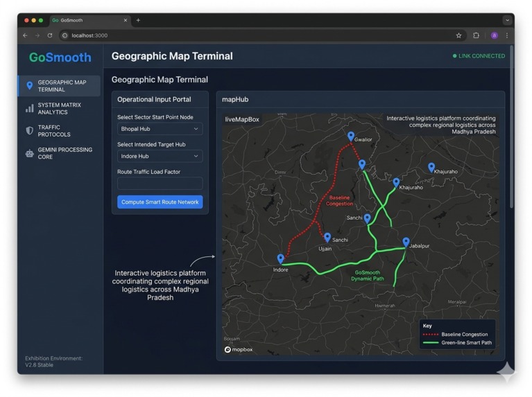The height and width of the screenshot is (397, 532).
Task: Open Geographic Map Terminal sidebar item
Action: 60,86
